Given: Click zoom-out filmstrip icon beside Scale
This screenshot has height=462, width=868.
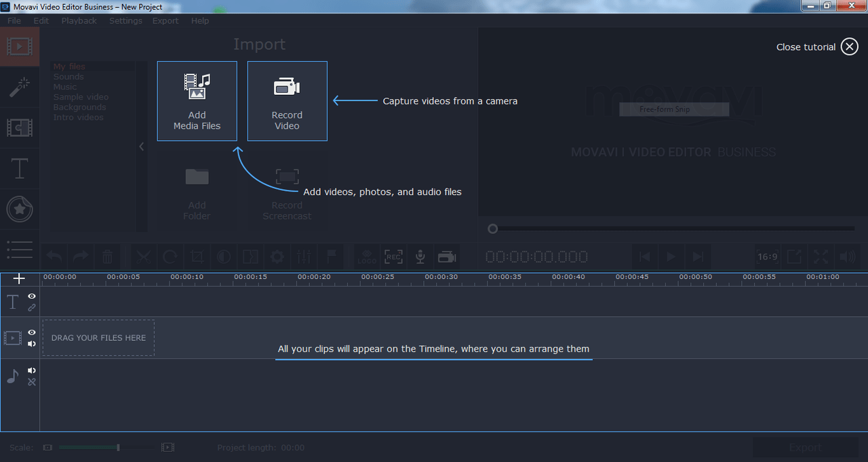Looking at the screenshot, I should pyautogui.click(x=47, y=448).
